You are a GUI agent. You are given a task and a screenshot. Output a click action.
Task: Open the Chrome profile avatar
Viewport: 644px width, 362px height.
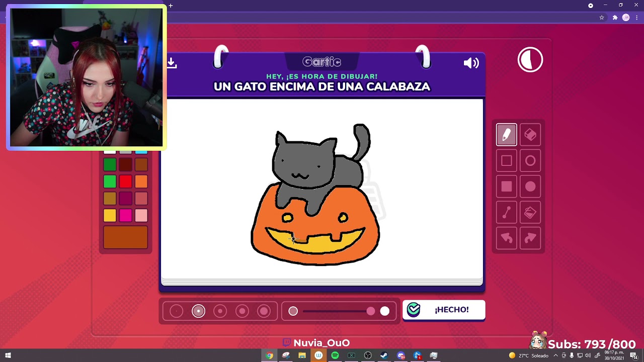click(x=626, y=18)
